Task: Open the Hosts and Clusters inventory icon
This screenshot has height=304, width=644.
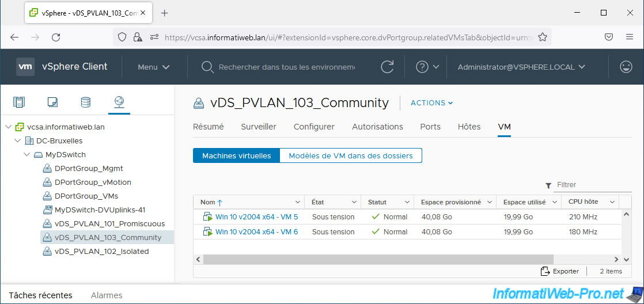Action: [x=20, y=102]
